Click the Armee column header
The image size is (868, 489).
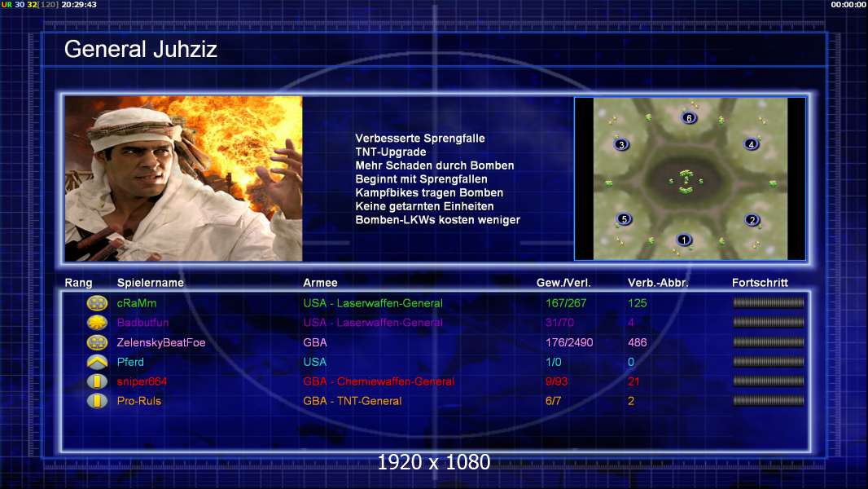[x=320, y=283]
